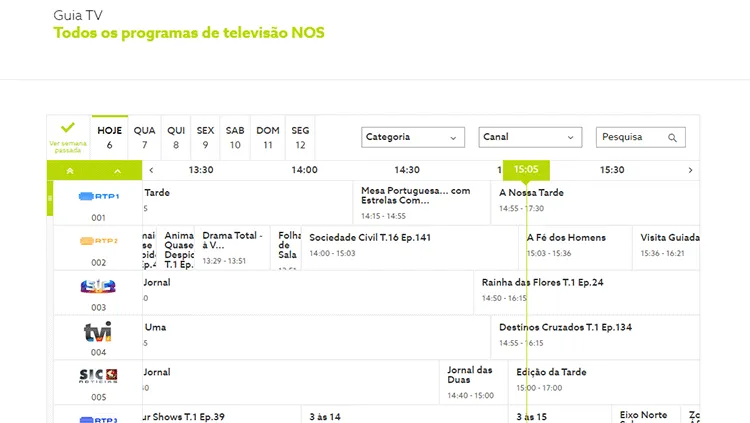Select the QUA 7 day tab
Viewport: 750px width, 423px height.
point(144,137)
